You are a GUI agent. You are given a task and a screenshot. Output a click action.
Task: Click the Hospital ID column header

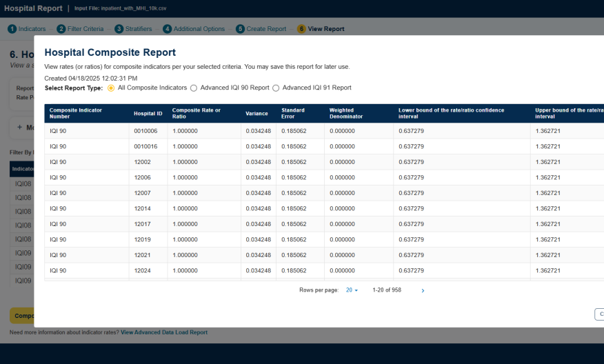tap(148, 113)
